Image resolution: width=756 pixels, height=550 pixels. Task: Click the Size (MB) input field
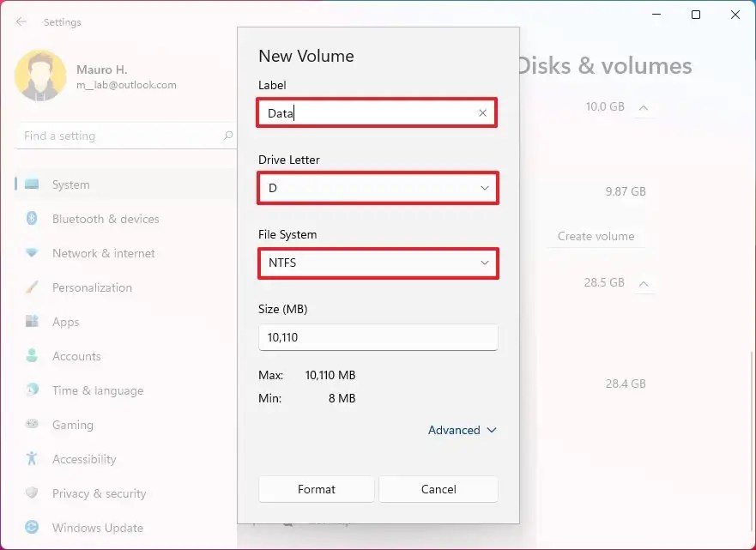(378, 337)
